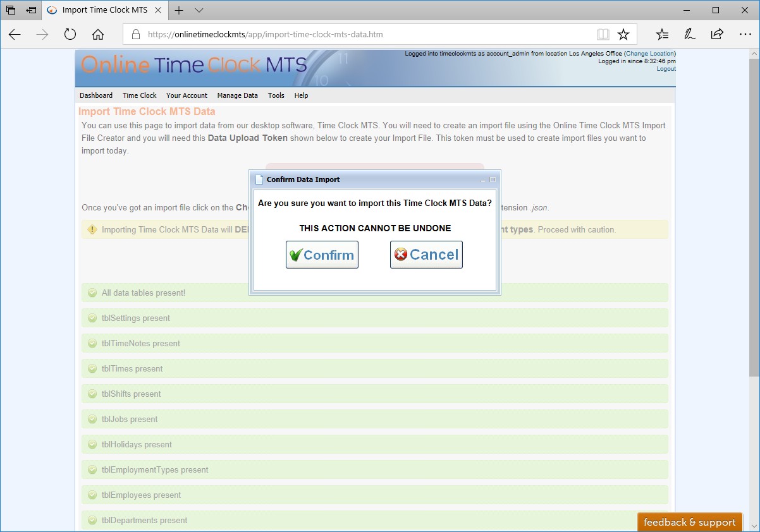Go back to the previous page

tap(15, 35)
